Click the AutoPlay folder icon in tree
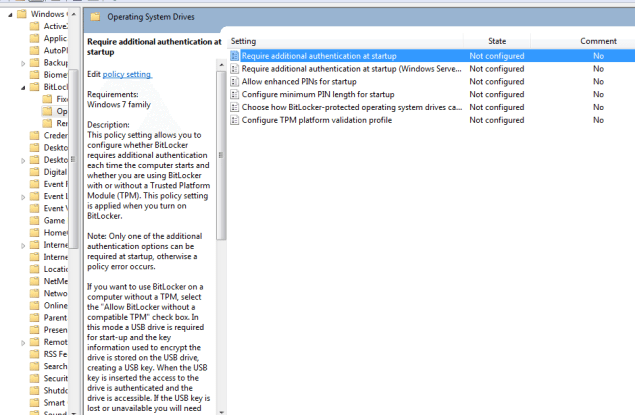This screenshot has width=635, height=415. pos(35,51)
